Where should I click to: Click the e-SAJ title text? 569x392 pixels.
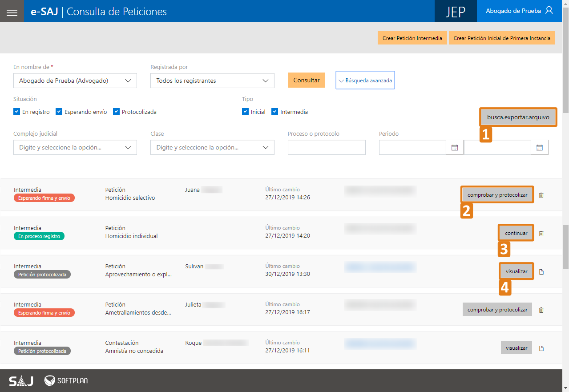coord(44,12)
